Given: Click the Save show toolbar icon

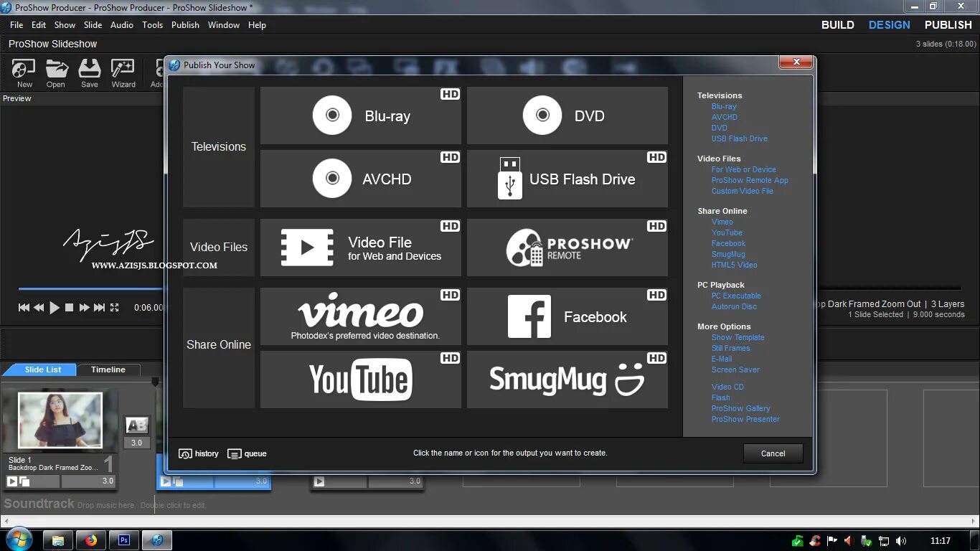Looking at the screenshot, I should 90,74.
